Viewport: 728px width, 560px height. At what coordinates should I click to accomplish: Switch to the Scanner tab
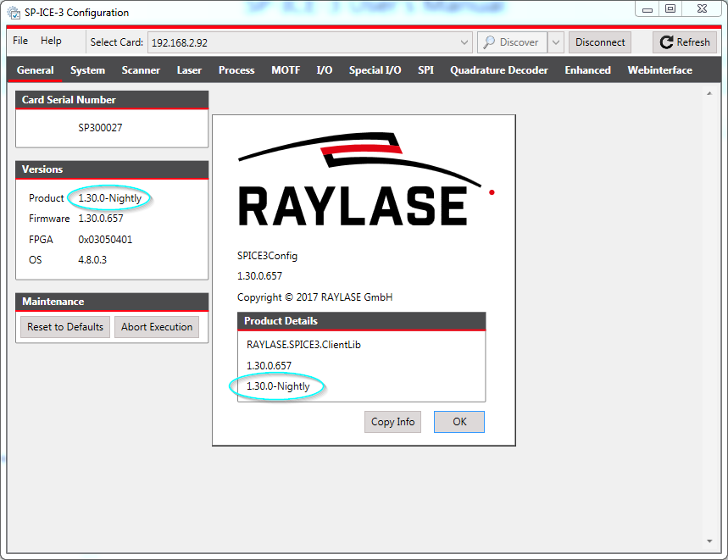point(141,70)
